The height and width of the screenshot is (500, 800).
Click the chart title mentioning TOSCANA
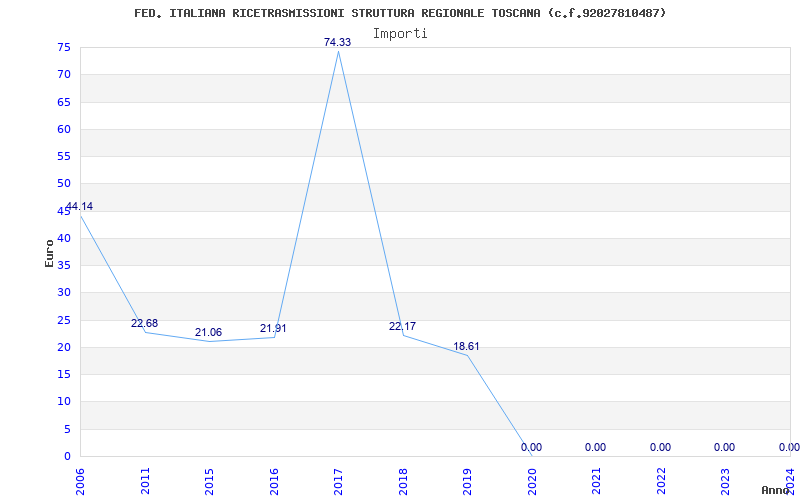point(400,13)
